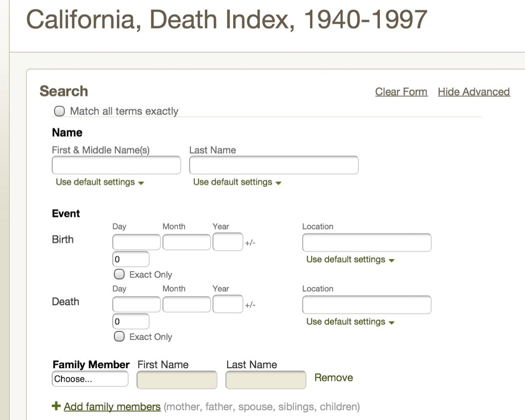Click the Death Location text box
The width and height of the screenshot is (525, 420).
[367, 305]
